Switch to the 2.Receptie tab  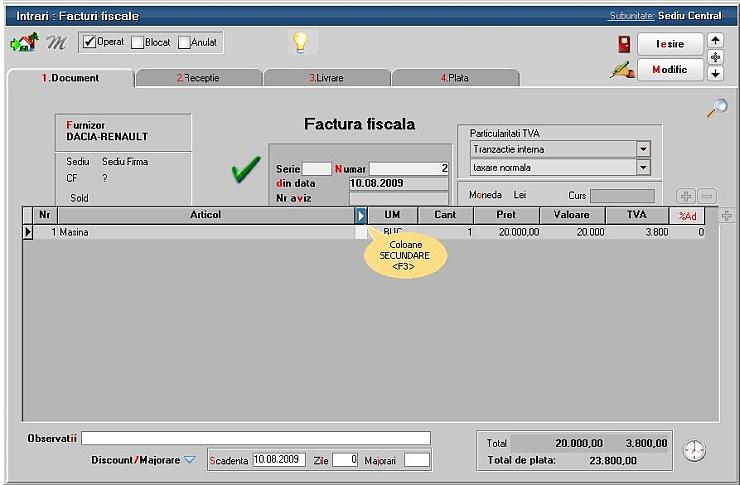(198, 78)
